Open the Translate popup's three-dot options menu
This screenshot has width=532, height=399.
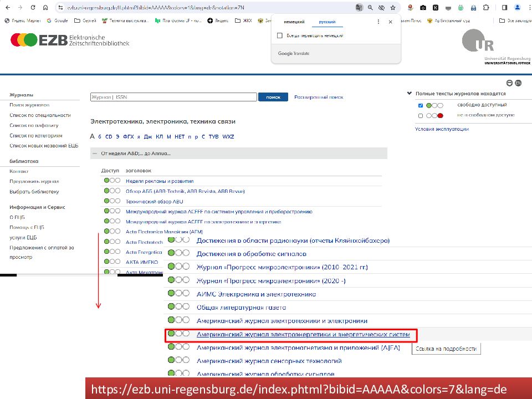pyautogui.click(x=378, y=22)
